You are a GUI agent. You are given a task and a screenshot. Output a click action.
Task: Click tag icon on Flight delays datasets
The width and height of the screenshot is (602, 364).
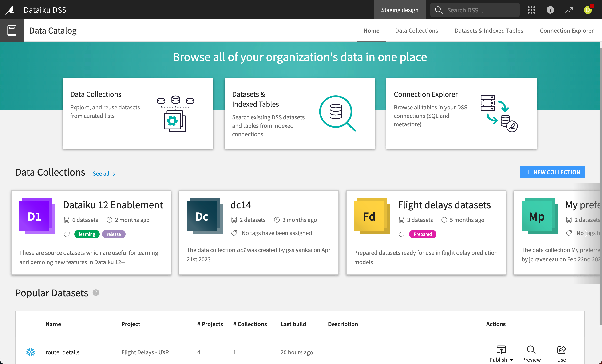click(x=401, y=234)
